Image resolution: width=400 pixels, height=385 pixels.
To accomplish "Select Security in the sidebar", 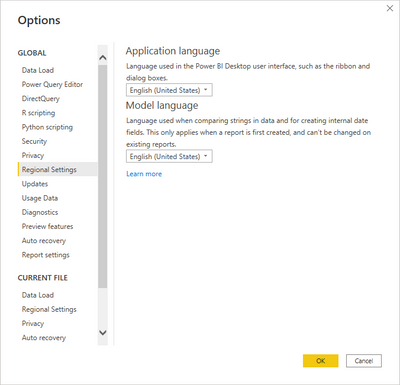I will (x=34, y=141).
